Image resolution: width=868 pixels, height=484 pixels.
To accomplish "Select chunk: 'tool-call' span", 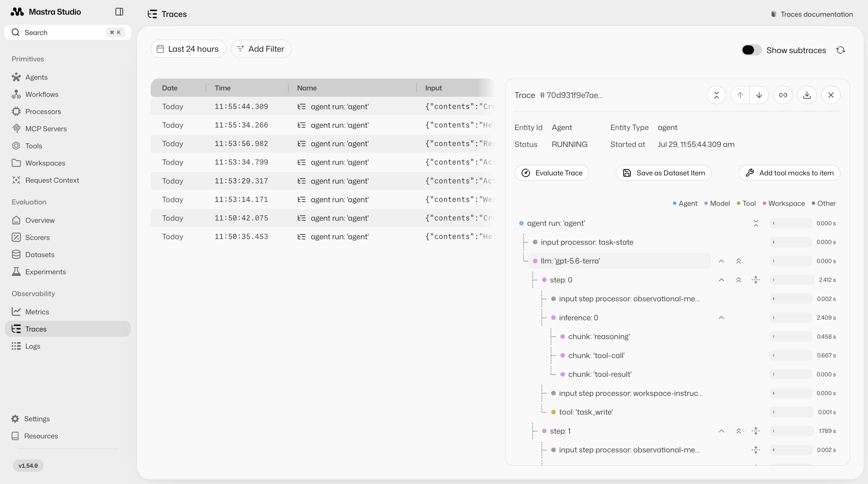I will 596,355.
